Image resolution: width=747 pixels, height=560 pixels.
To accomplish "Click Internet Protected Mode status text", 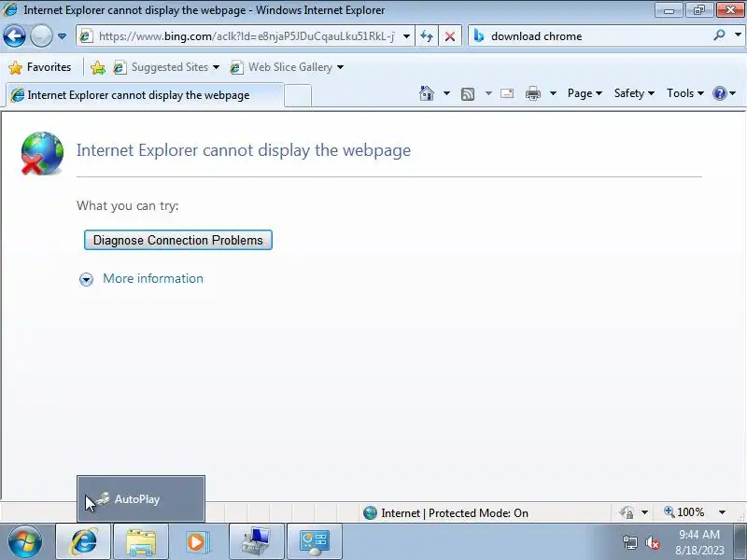I will pos(455,512).
